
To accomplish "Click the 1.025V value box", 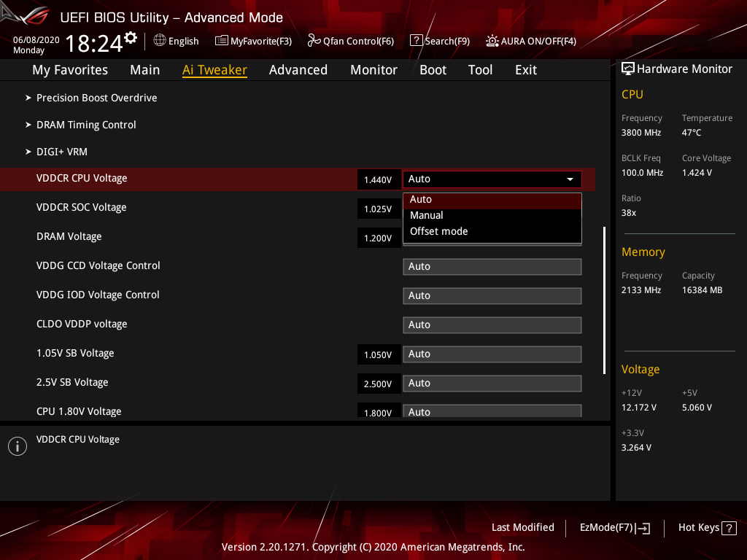I will (379, 209).
